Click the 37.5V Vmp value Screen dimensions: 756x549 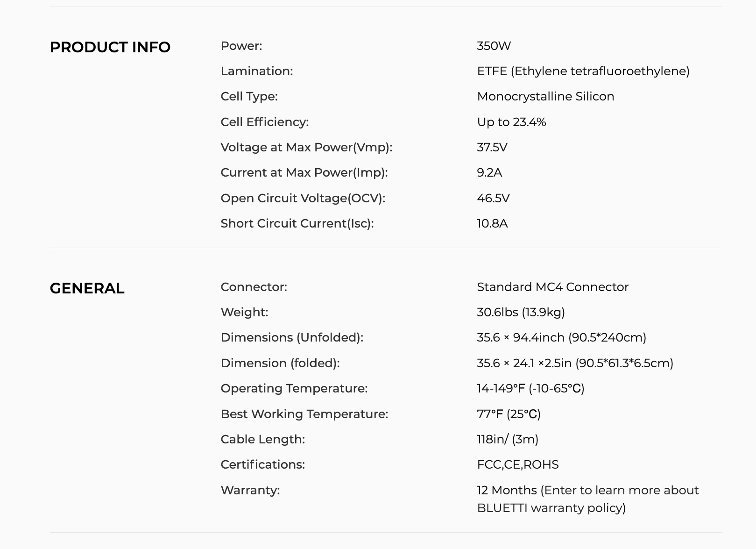click(x=492, y=147)
